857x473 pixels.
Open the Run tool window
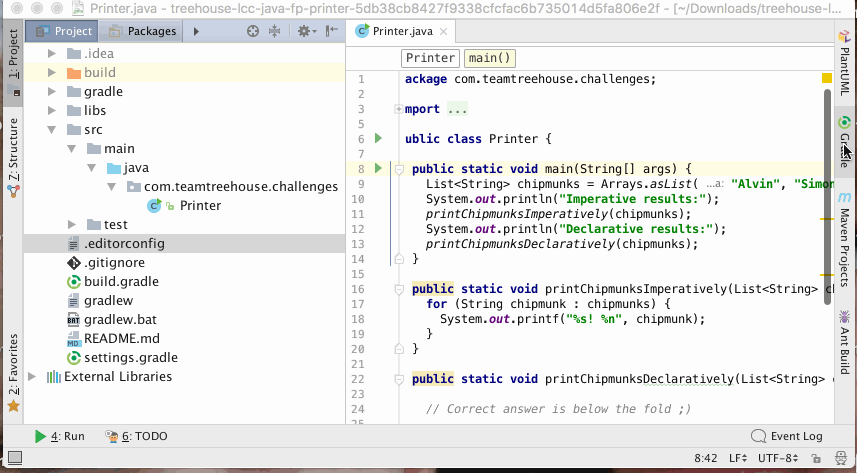click(x=59, y=436)
